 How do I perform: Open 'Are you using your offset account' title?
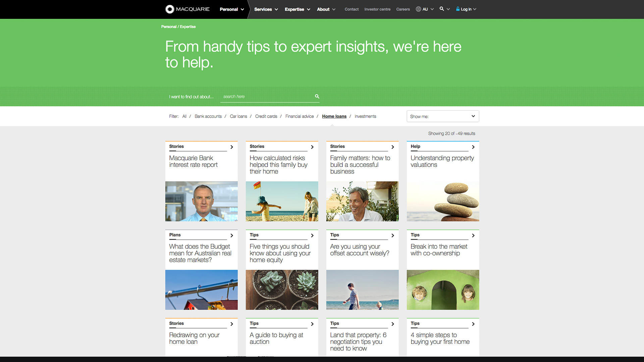[360, 250]
